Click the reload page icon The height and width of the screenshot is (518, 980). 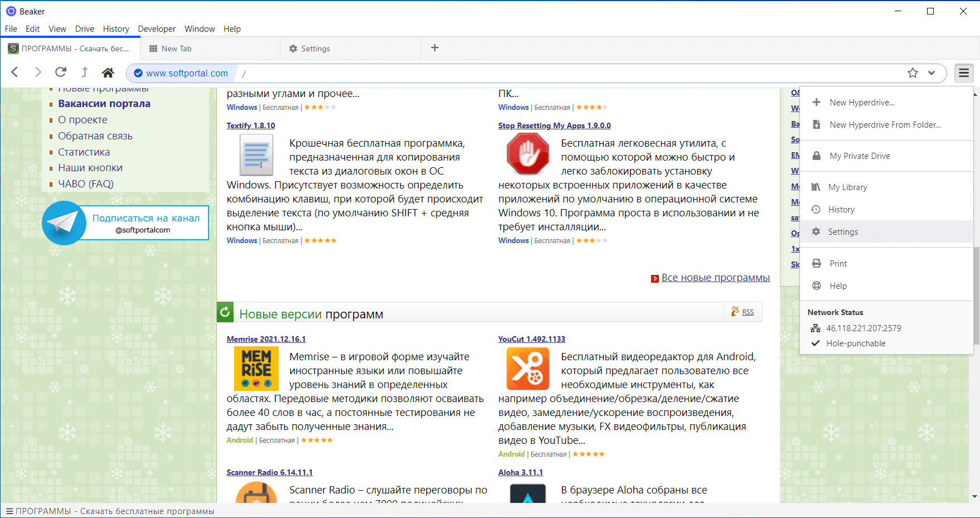[61, 72]
